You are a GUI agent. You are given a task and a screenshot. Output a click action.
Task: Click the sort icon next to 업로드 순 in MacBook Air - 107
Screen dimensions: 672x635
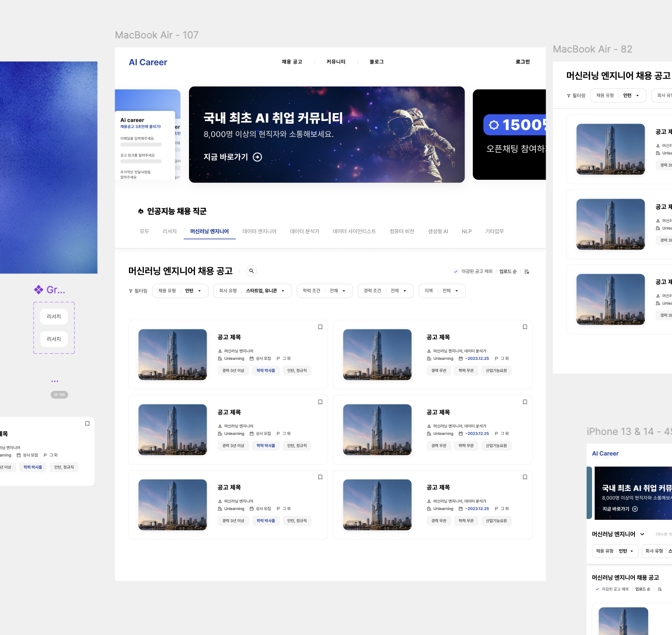pyautogui.click(x=527, y=272)
